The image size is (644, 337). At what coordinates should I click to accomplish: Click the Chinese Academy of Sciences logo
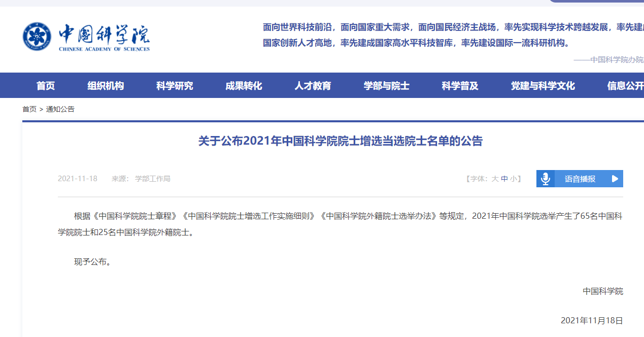click(x=86, y=37)
